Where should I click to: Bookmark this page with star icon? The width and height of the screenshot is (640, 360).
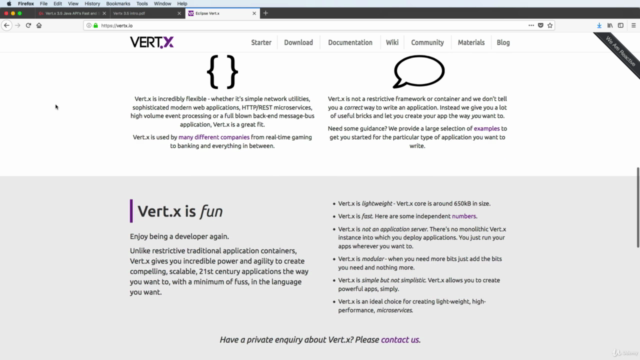coord(550,25)
